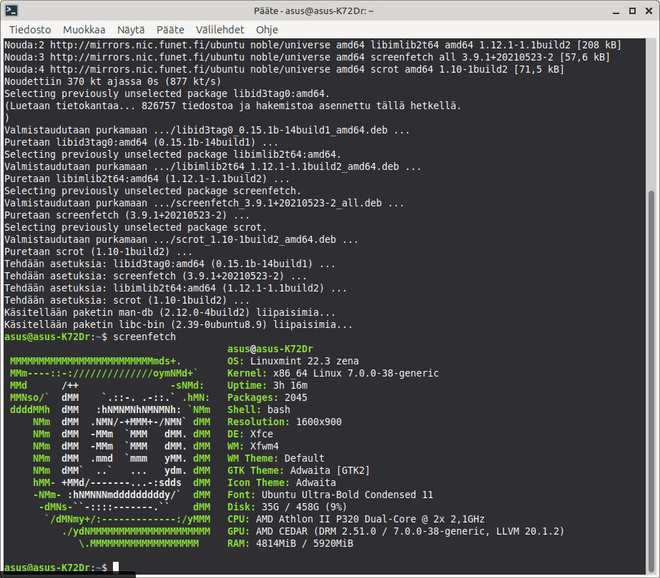Click the 'Packages: 2045' line

(x=267, y=398)
